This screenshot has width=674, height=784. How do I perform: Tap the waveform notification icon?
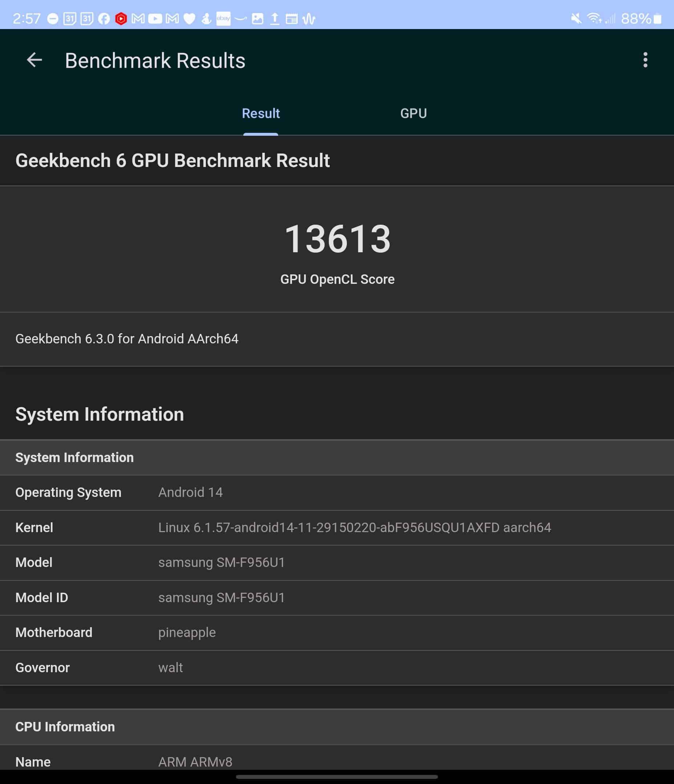click(309, 19)
